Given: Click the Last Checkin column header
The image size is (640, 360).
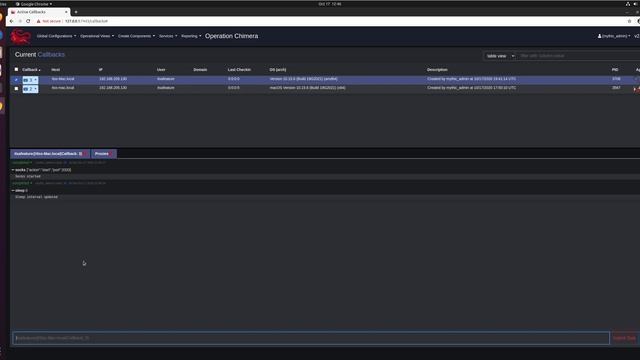Looking at the screenshot, I should tap(239, 70).
